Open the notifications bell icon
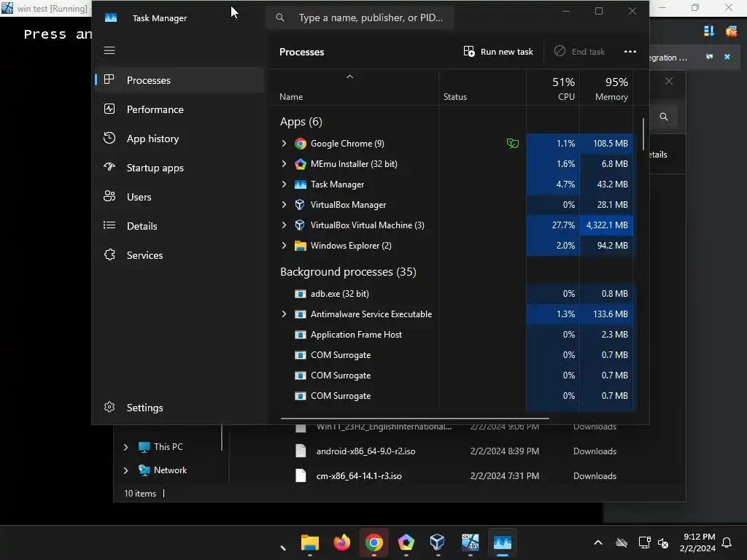Image resolution: width=747 pixels, height=560 pixels. (x=727, y=542)
